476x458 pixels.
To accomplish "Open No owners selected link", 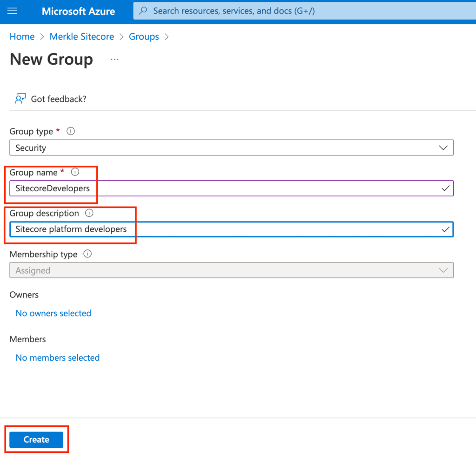I will click(54, 313).
